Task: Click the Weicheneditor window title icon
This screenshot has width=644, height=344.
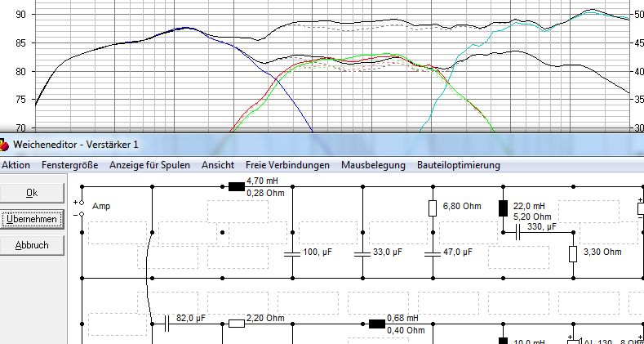Action: (x=3, y=145)
